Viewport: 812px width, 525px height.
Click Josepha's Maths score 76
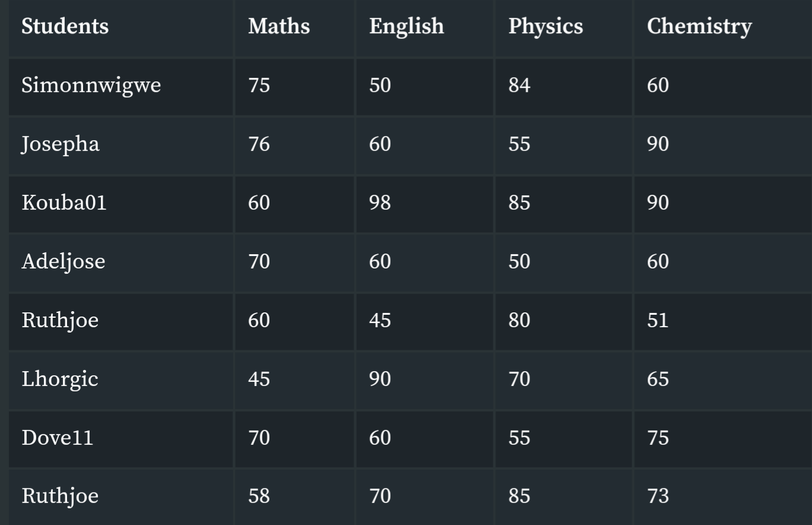click(x=295, y=145)
